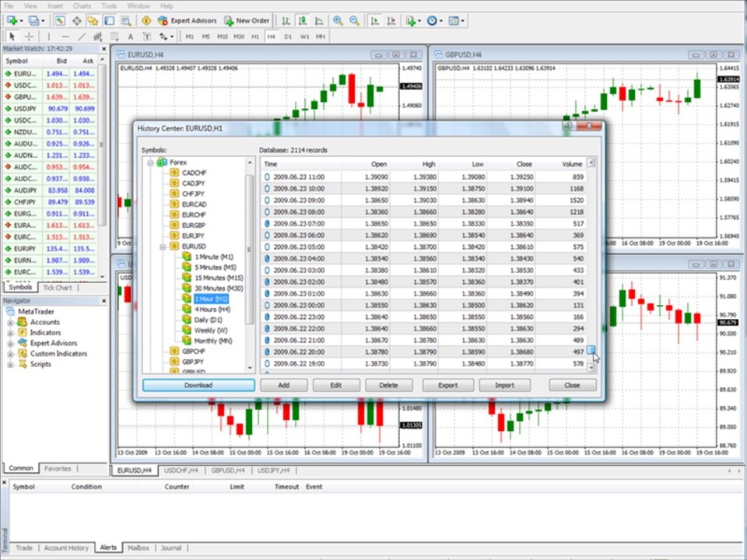Image resolution: width=747 pixels, height=560 pixels.
Task: Toggle Chart Shift icon
Action: click(x=391, y=20)
